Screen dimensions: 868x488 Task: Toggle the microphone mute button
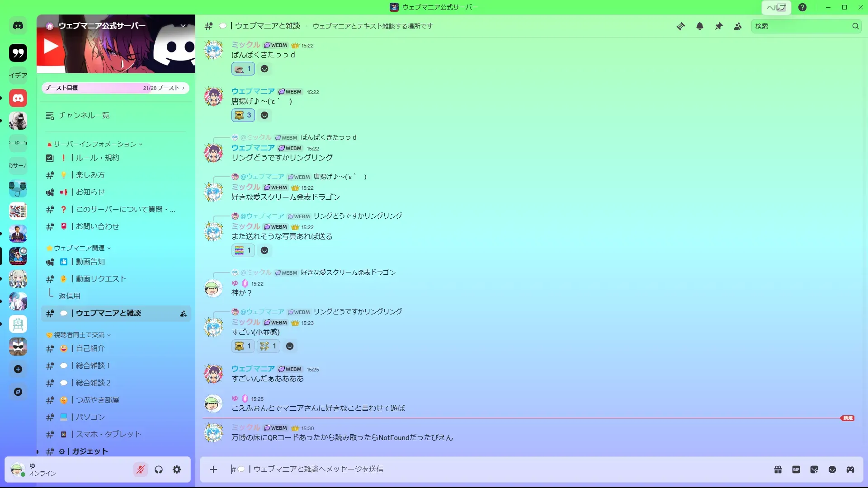coord(141,469)
